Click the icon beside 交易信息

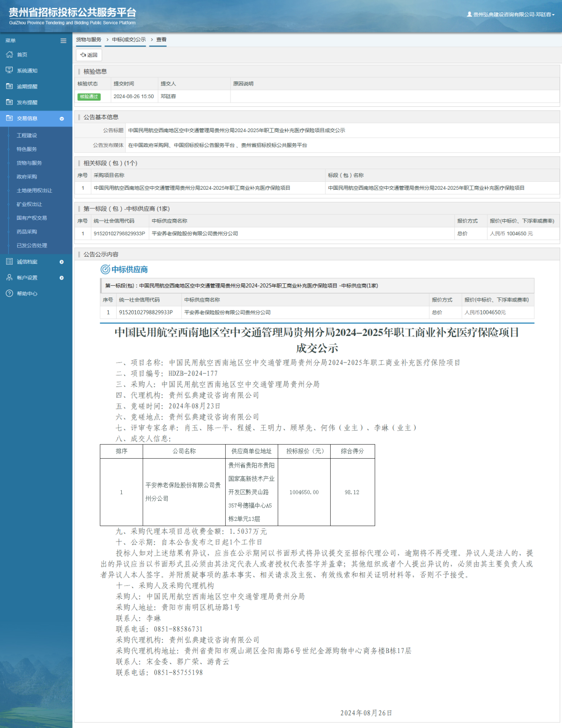pos(9,118)
